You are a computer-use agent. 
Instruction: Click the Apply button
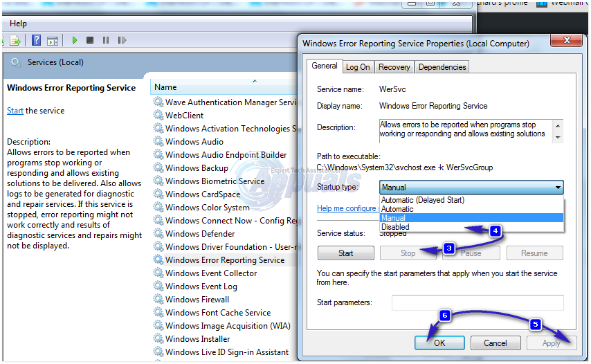click(552, 343)
